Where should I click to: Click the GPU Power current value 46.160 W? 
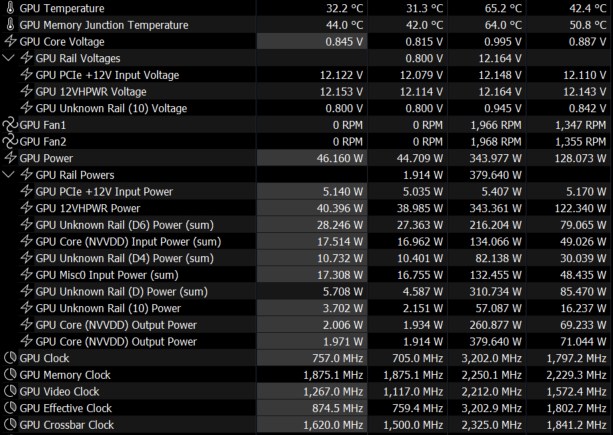coord(340,158)
